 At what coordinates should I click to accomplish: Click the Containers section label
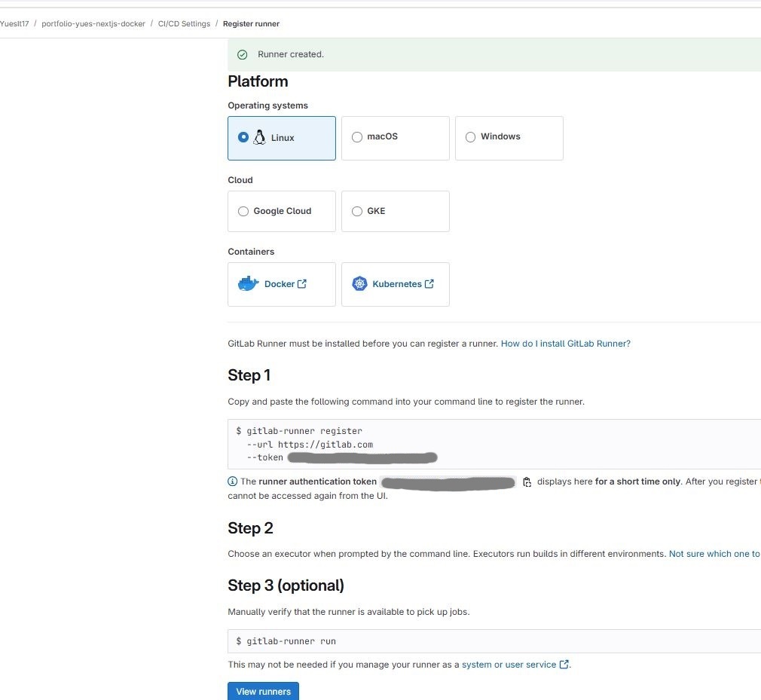coord(251,252)
